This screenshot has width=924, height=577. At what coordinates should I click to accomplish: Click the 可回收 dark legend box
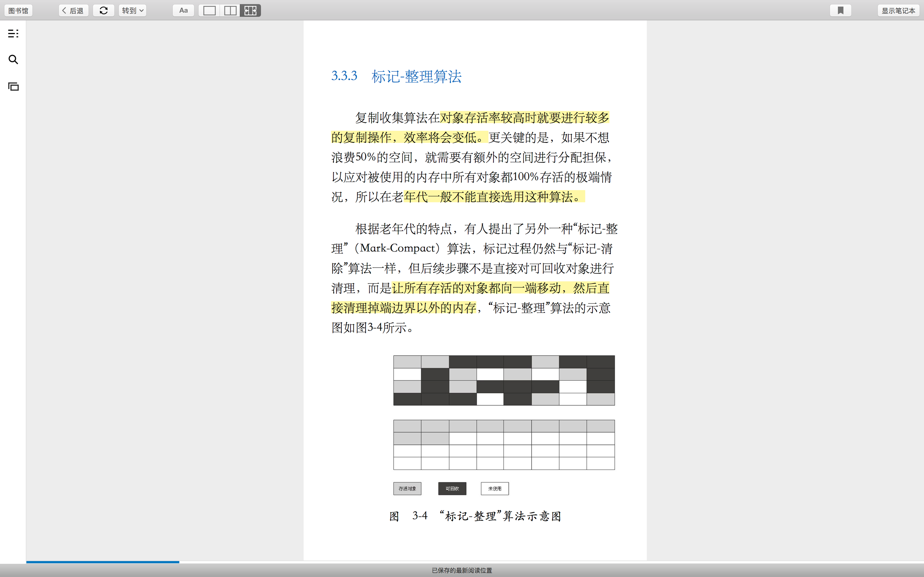(x=452, y=488)
